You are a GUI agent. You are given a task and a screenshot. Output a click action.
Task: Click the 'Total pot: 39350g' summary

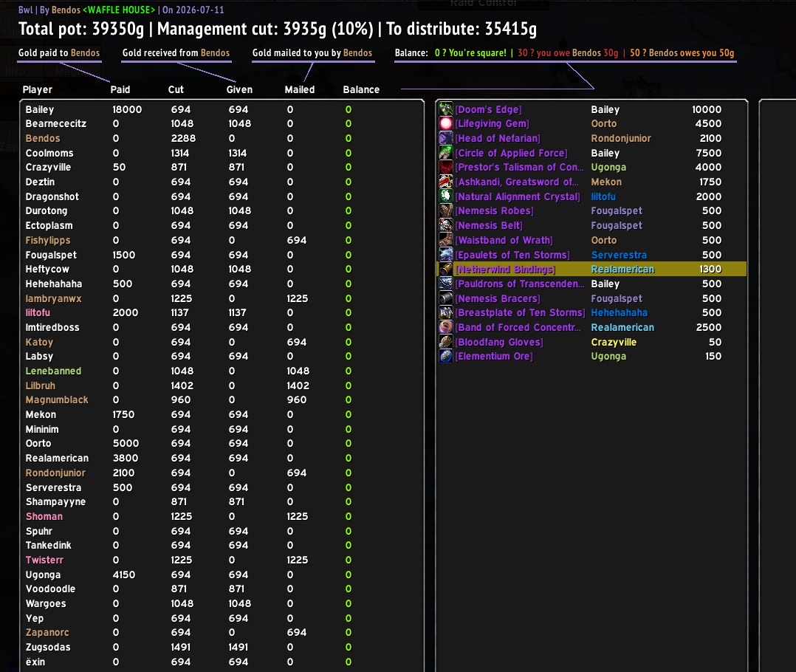(x=81, y=29)
